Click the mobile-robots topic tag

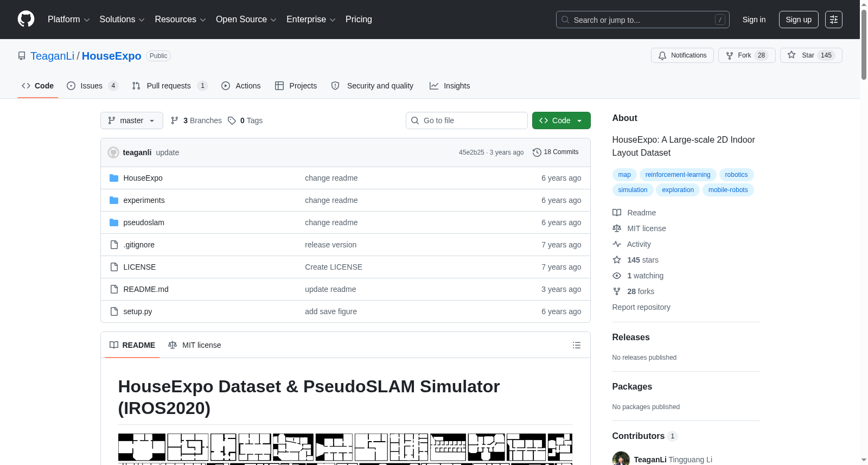[728, 190]
